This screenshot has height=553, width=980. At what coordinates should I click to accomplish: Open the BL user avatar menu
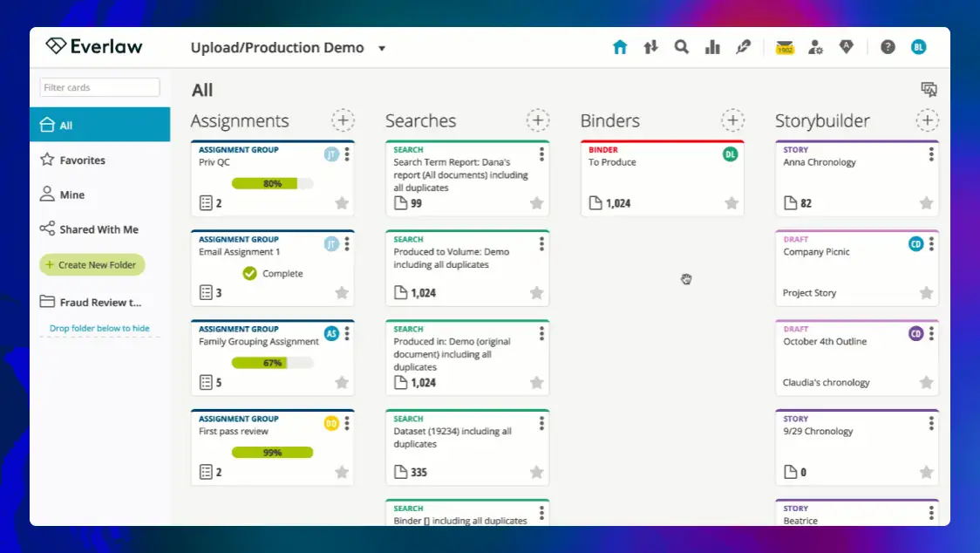(x=918, y=47)
